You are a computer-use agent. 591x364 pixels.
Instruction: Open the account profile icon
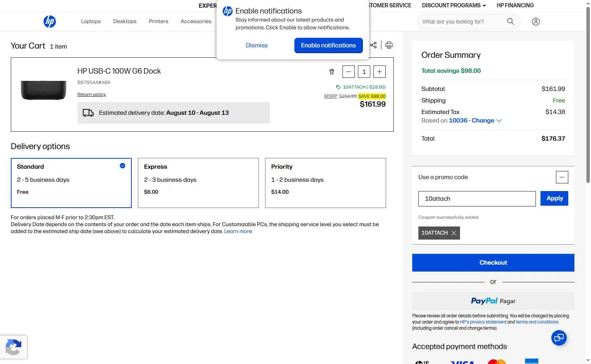click(536, 22)
